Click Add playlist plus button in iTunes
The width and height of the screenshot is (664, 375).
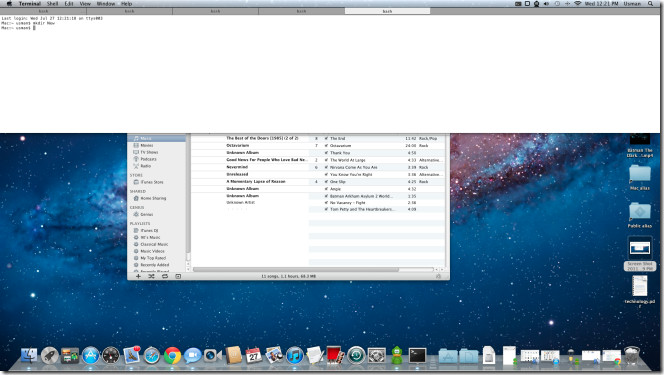[x=138, y=276]
